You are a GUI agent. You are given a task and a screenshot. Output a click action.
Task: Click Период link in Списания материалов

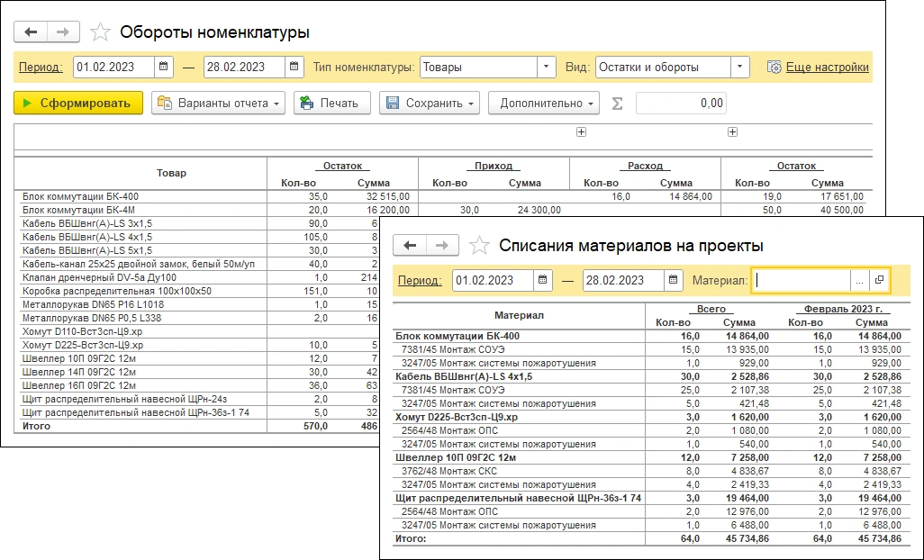pos(420,281)
